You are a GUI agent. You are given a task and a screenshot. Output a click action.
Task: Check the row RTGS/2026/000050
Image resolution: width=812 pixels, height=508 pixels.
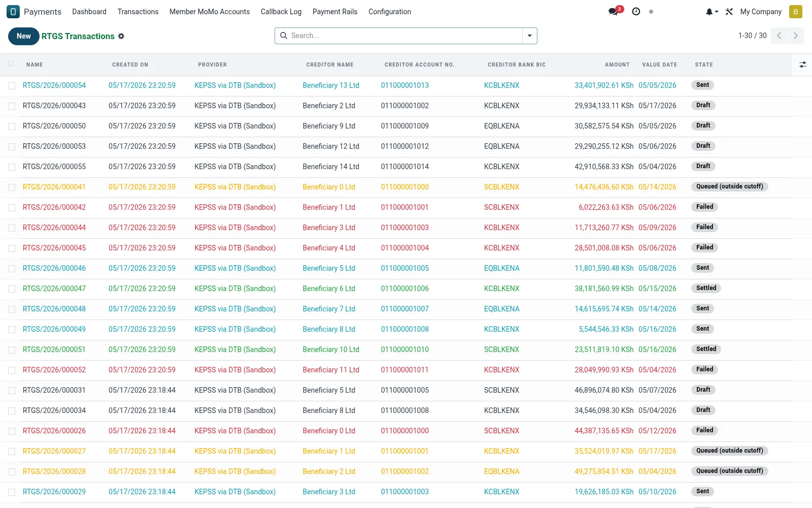click(12, 126)
